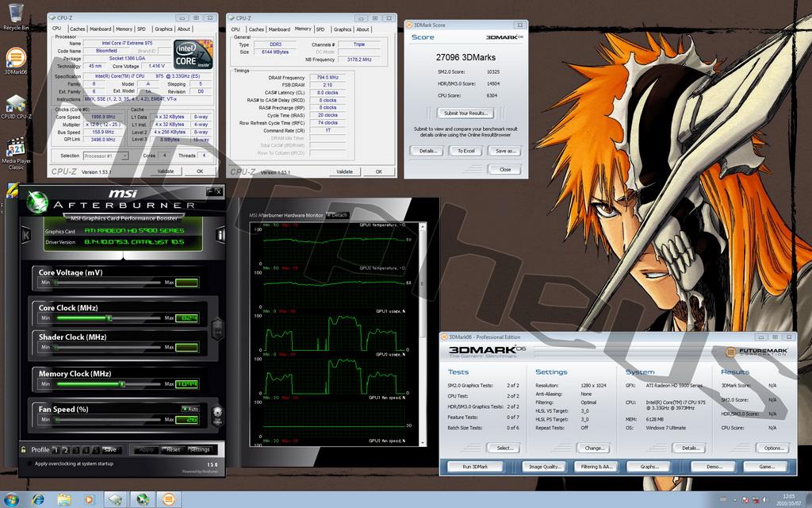Click Change under Settings in 3DMark06
812x508 pixels.
[x=594, y=448]
